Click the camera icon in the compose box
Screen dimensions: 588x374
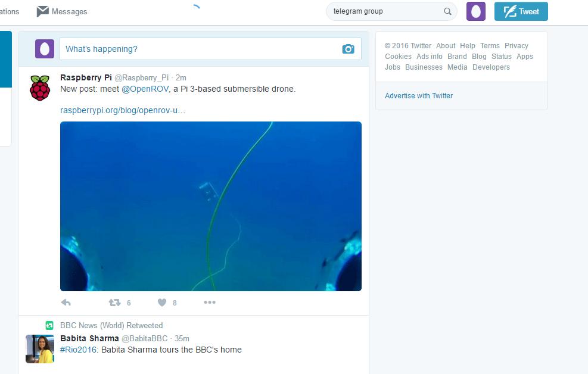pos(348,49)
